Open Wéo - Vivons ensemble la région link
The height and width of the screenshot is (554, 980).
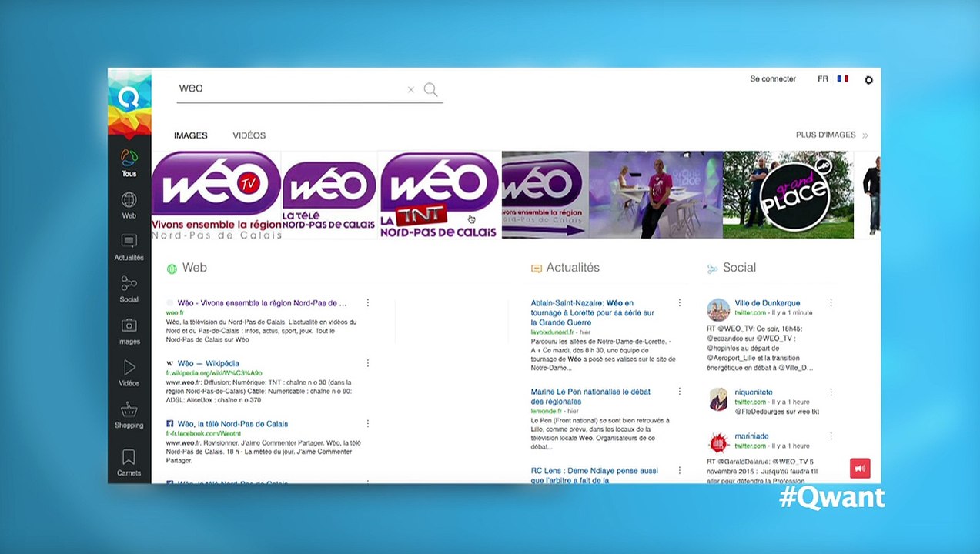pyautogui.click(x=263, y=303)
